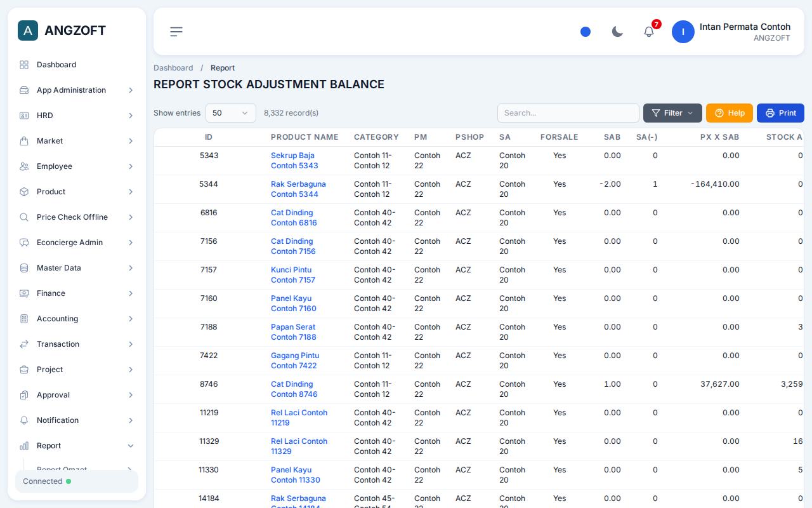Viewport: 812px width, 508px height.
Task: Open the Rak Serbaguna Contoh 5344 link
Action: [x=298, y=189]
